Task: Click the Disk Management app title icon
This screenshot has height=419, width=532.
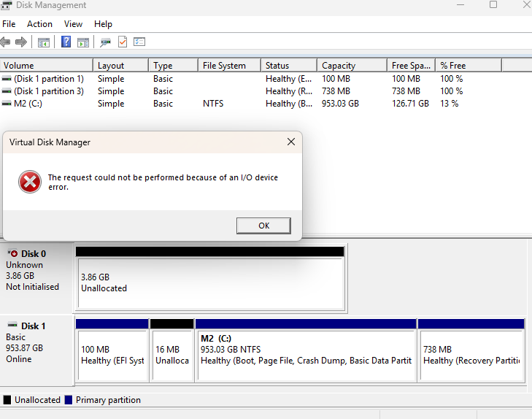Action: click(x=6, y=5)
